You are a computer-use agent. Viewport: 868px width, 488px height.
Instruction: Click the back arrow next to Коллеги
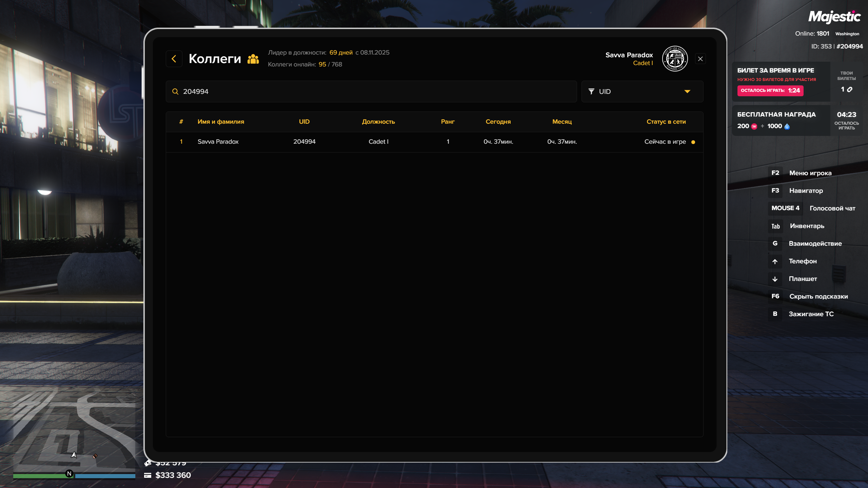pos(174,59)
